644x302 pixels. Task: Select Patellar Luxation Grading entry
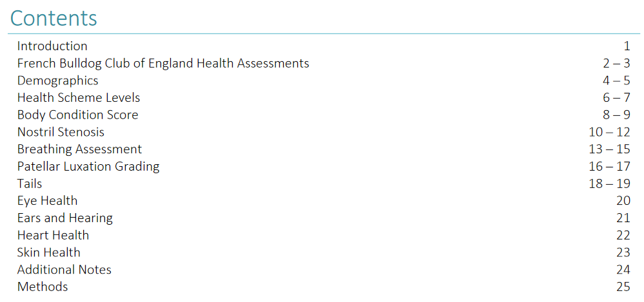click(88, 167)
